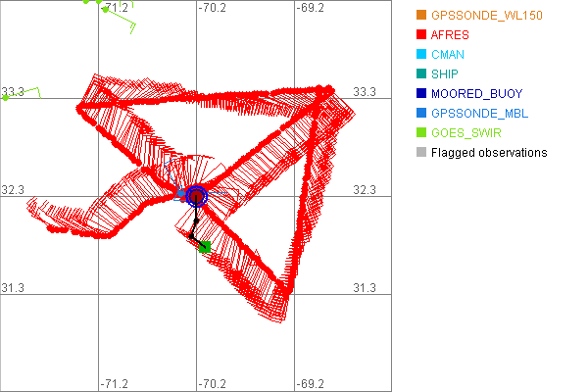Click the -71.2 longitude label at bottom

116,383
